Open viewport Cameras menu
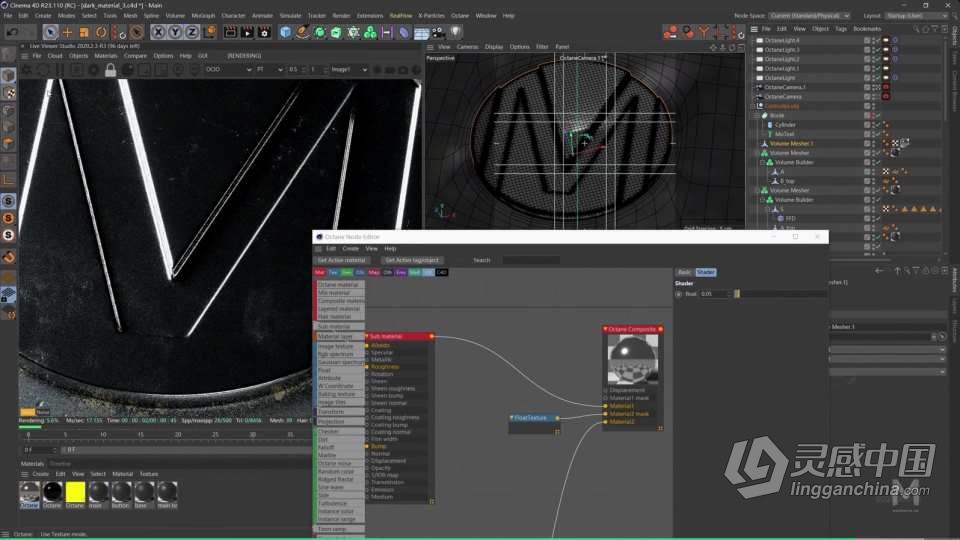This screenshot has width=960, height=540. 467,47
